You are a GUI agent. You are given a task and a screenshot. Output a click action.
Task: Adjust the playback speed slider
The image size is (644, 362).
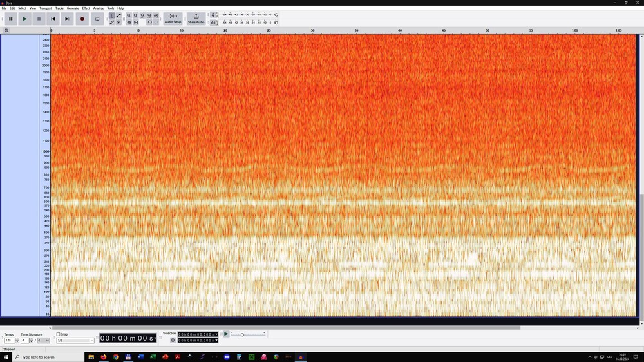[243, 334]
